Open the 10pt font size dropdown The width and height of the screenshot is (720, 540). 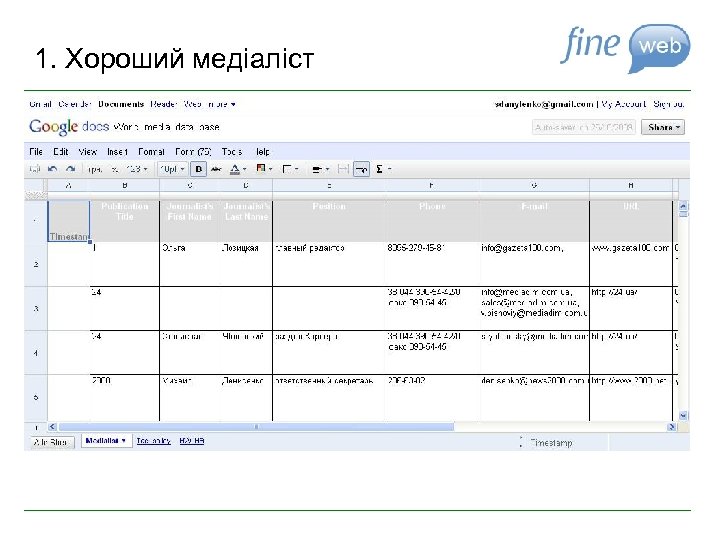pos(172,169)
